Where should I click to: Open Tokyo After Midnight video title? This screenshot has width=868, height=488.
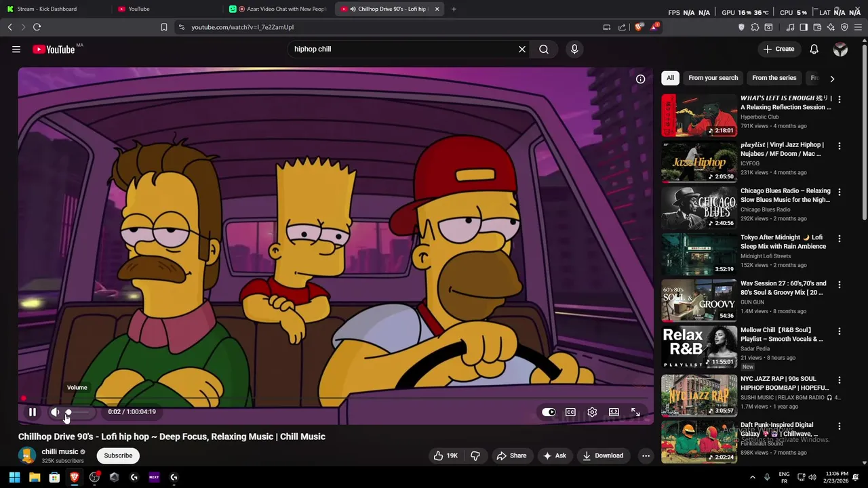(x=783, y=242)
